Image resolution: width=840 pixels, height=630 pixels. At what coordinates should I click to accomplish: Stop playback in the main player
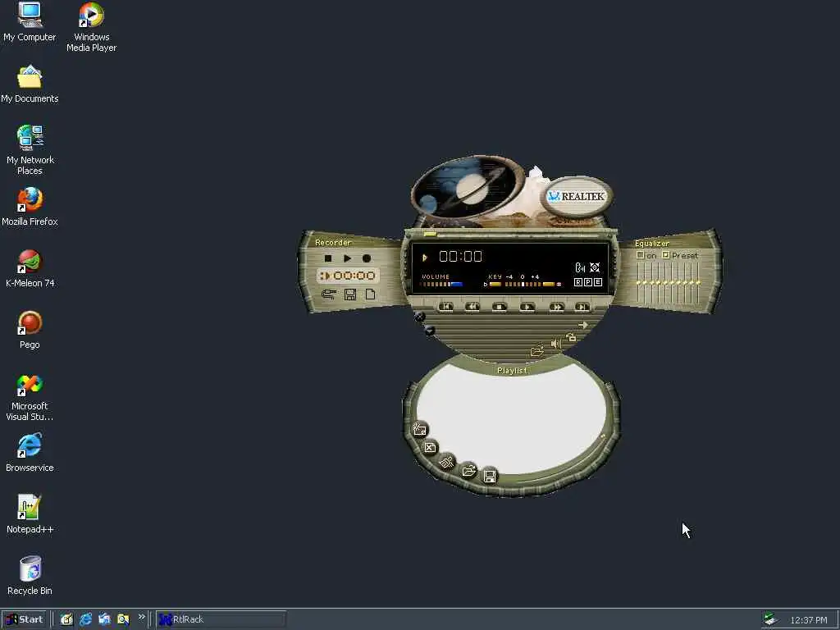coord(500,307)
